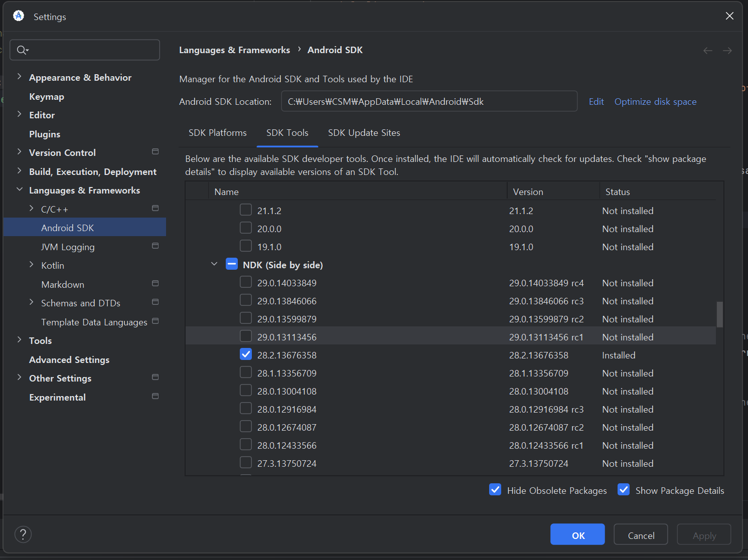This screenshot has width=748, height=560.
Task: Expand the C/C++ subsection
Action: pyautogui.click(x=31, y=209)
